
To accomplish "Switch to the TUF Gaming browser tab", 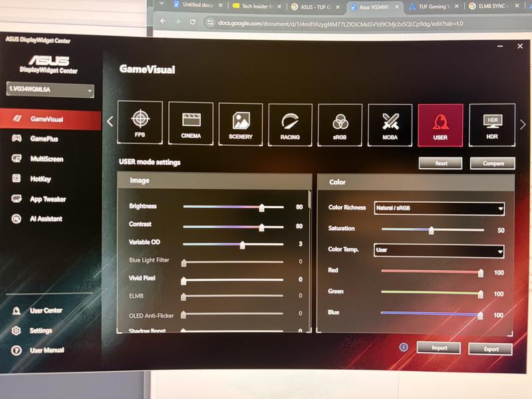I will coord(434,7).
